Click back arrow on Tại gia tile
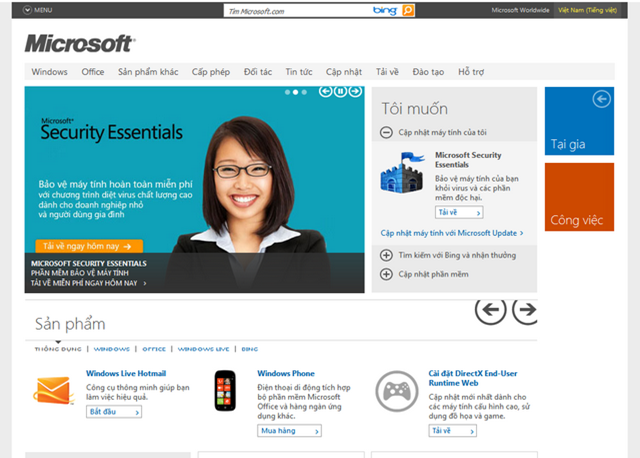This screenshot has width=640, height=458. pos(602,99)
